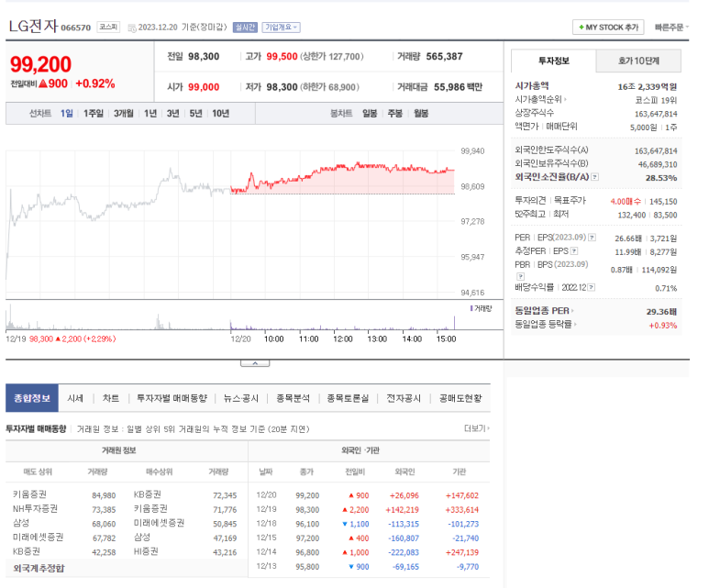Image resolution: width=709 pixels, height=588 pixels.
Task: Add stock via MY STOCK 추가 button
Action: [608, 28]
